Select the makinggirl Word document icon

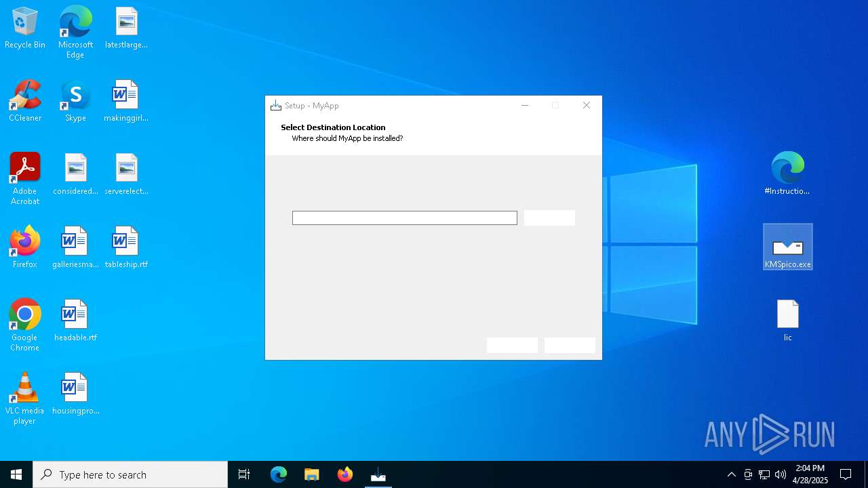(x=126, y=102)
